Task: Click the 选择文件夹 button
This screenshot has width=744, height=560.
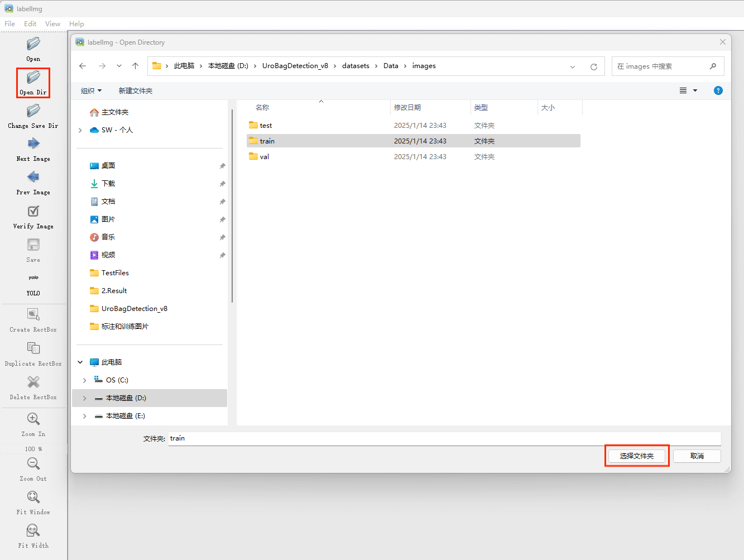Action: pyautogui.click(x=636, y=456)
